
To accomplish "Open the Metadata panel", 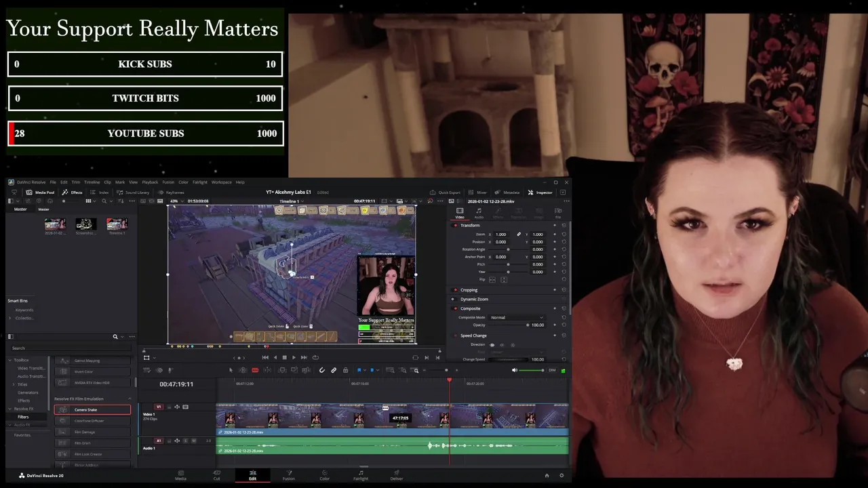I will pyautogui.click(x=507, y=192).
